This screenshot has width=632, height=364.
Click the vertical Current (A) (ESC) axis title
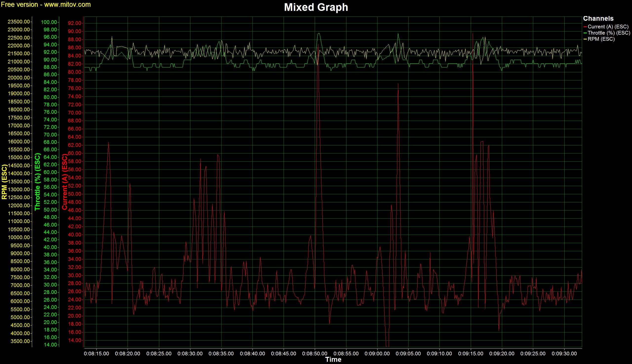(x=65, y=182)
